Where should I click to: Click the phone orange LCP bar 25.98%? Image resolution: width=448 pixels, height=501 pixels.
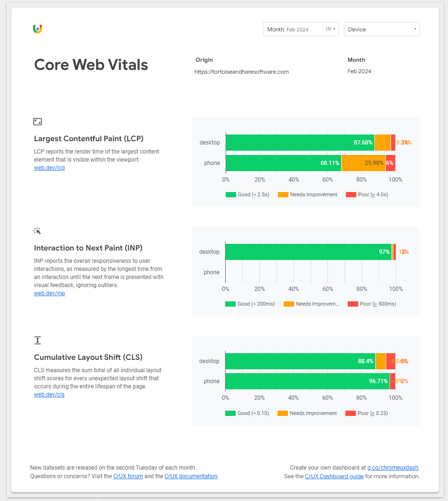tap(363, 163)
